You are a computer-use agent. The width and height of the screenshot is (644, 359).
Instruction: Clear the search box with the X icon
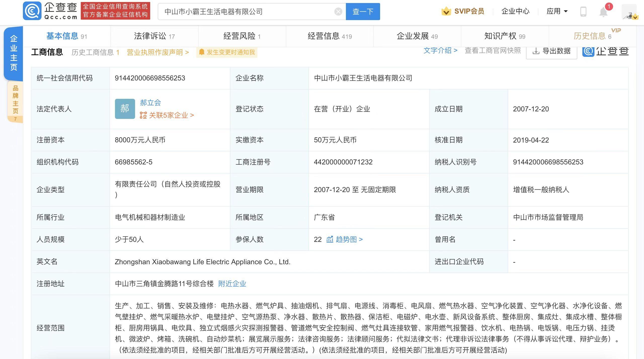click(338, 12)
